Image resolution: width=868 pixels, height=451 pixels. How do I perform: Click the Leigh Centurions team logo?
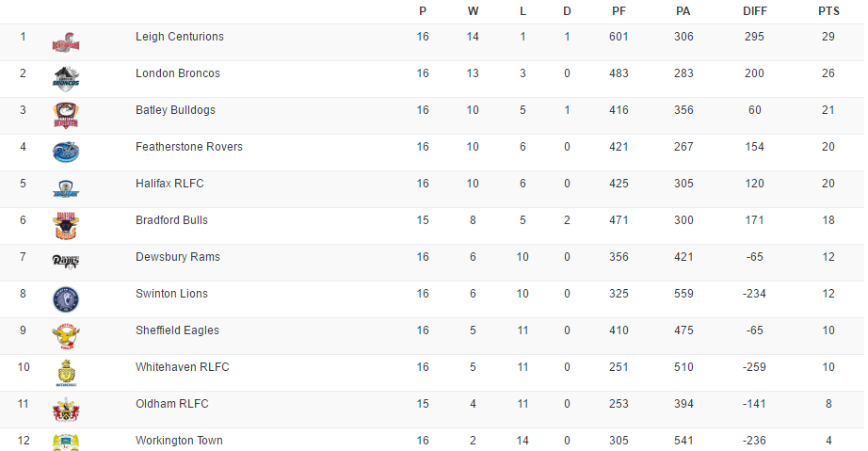tap(66, 41)
